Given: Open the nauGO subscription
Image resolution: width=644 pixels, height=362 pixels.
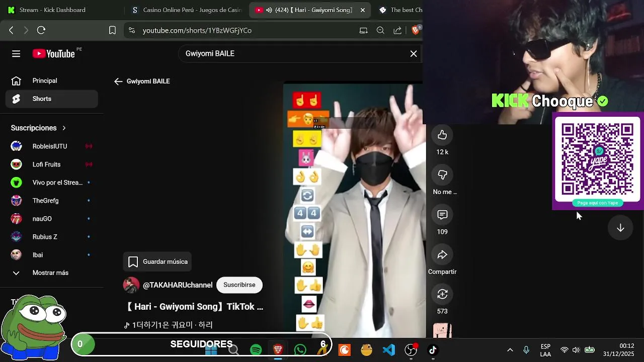Looking at the screenshot, I should 52,219.
